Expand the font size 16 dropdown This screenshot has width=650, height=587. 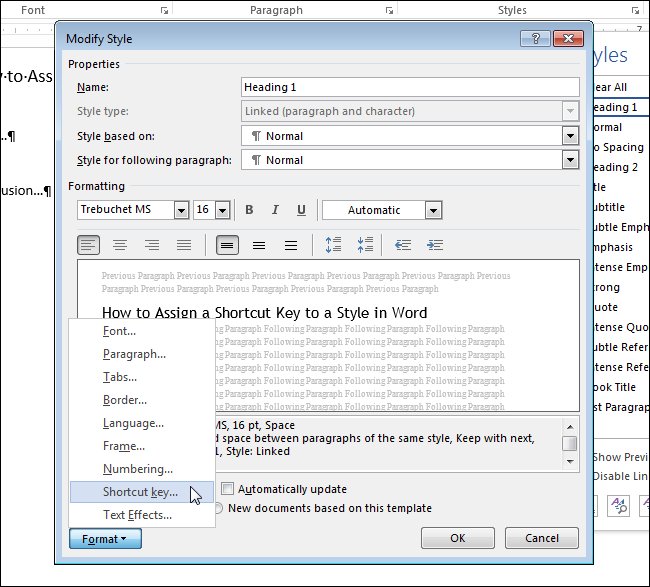click(x=222, y=210)
